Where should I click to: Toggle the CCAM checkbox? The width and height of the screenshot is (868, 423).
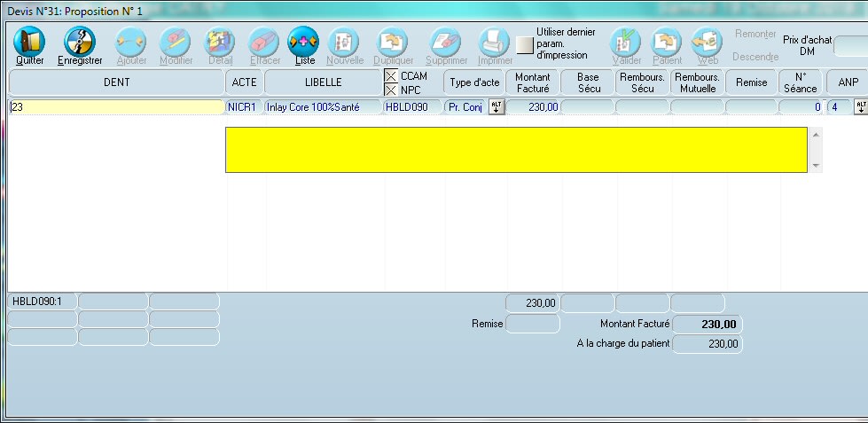point(391,76)
